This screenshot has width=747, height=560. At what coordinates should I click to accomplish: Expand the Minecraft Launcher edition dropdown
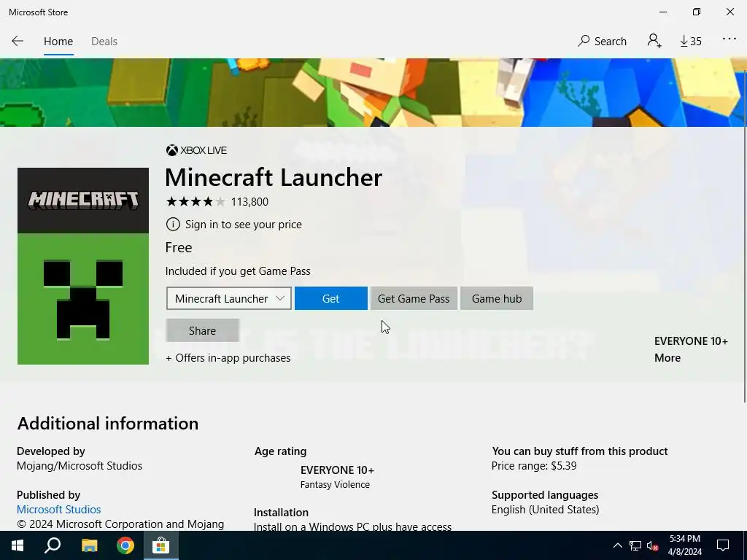coord(228,298)
